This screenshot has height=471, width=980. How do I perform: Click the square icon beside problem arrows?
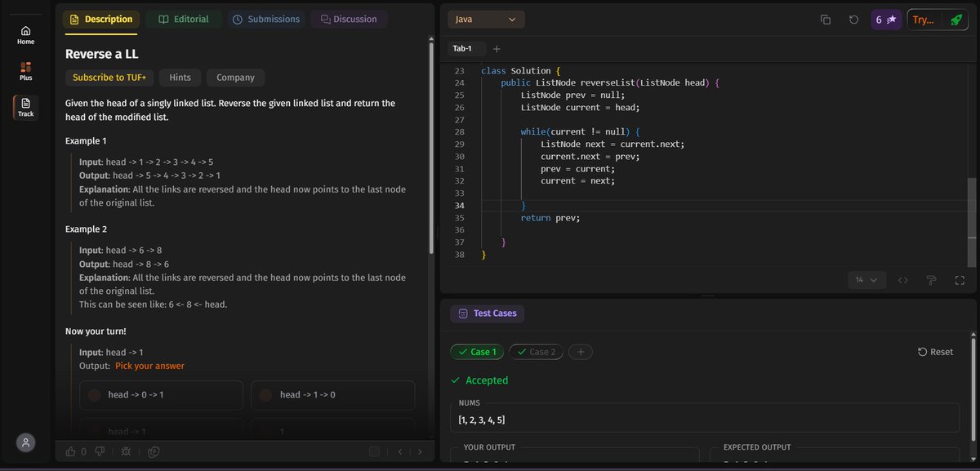click(374, 451)
